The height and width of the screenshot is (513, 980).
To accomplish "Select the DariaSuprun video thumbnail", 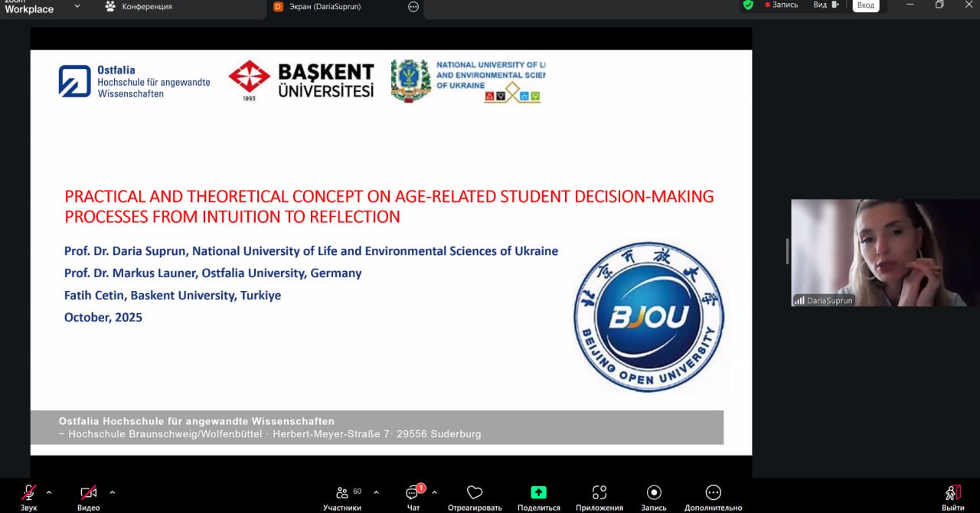I will (884, 253).
